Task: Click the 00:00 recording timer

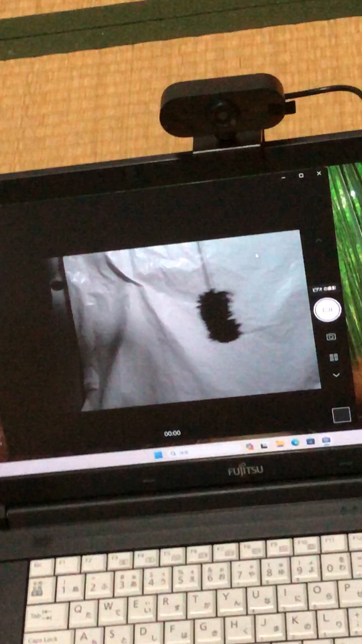Action: [172, 433]
